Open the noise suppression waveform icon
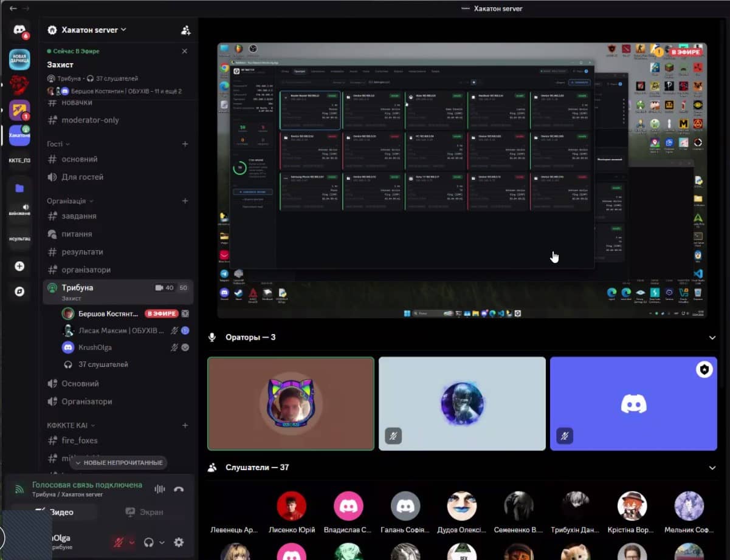 tap(160, 489)
